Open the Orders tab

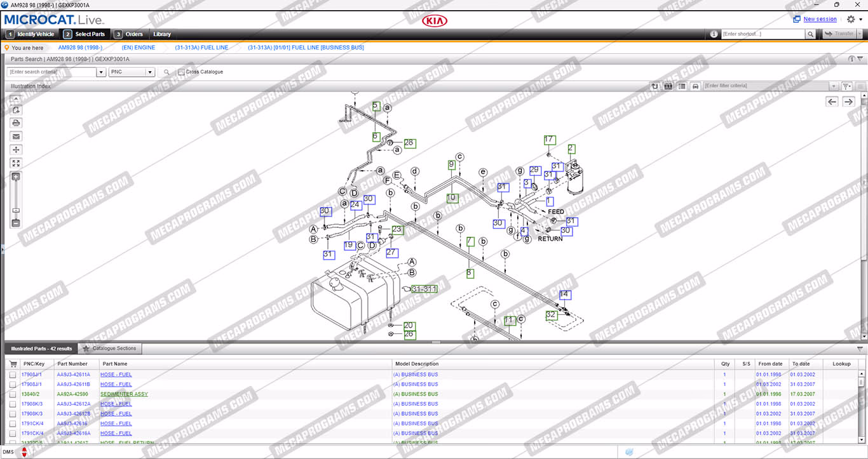[129, 34]
